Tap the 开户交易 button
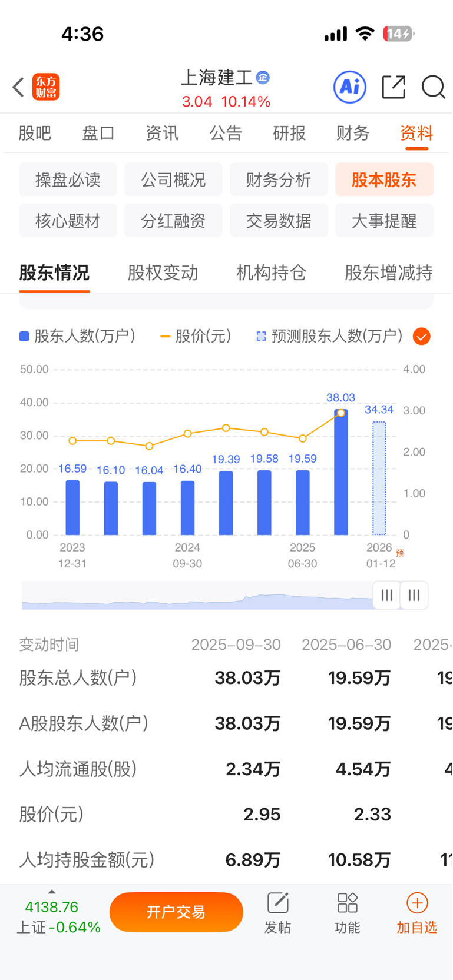Image resolution: width=453 pixels, height=980 pixels. click(x=176, y=912)
